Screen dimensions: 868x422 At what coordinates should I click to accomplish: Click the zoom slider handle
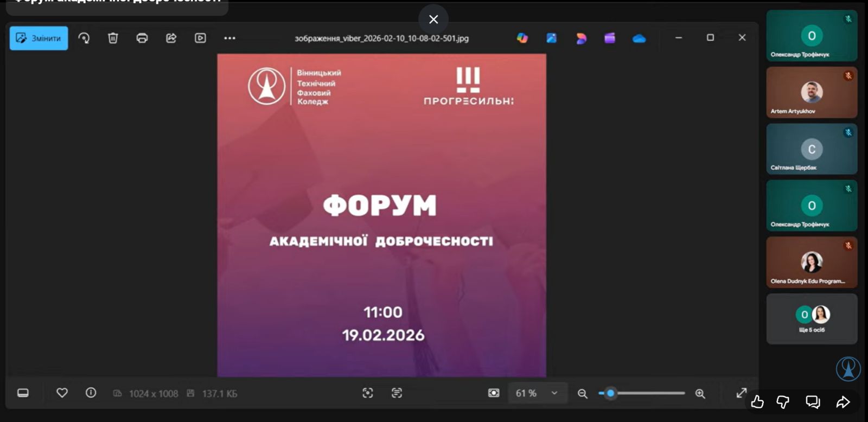[610, 393]
